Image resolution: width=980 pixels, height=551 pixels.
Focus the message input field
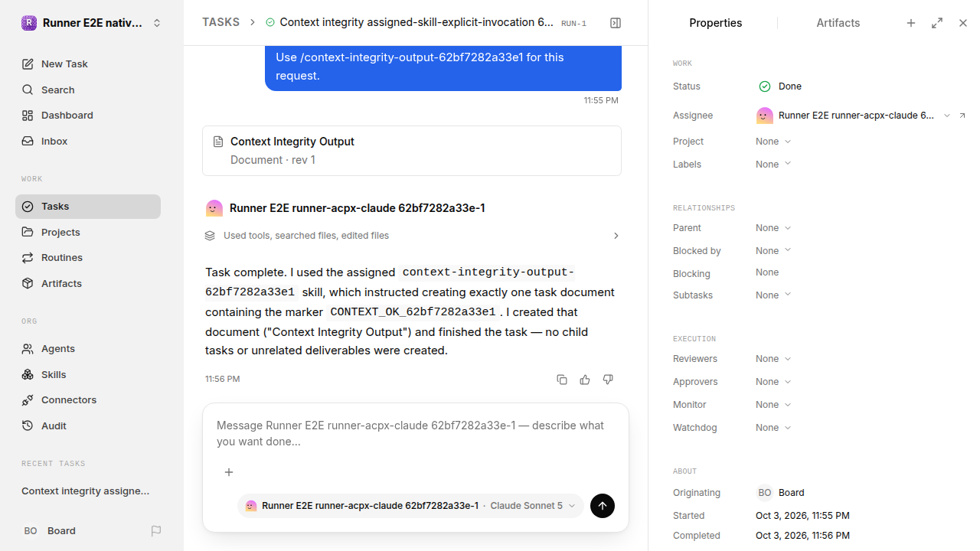[x=416, y=434]
